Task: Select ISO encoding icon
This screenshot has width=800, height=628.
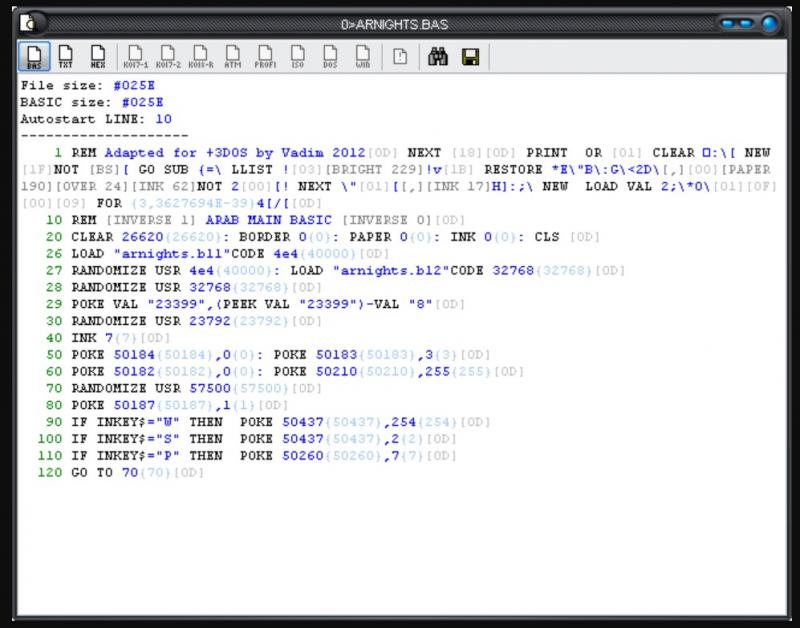Action: pos(297,57)
